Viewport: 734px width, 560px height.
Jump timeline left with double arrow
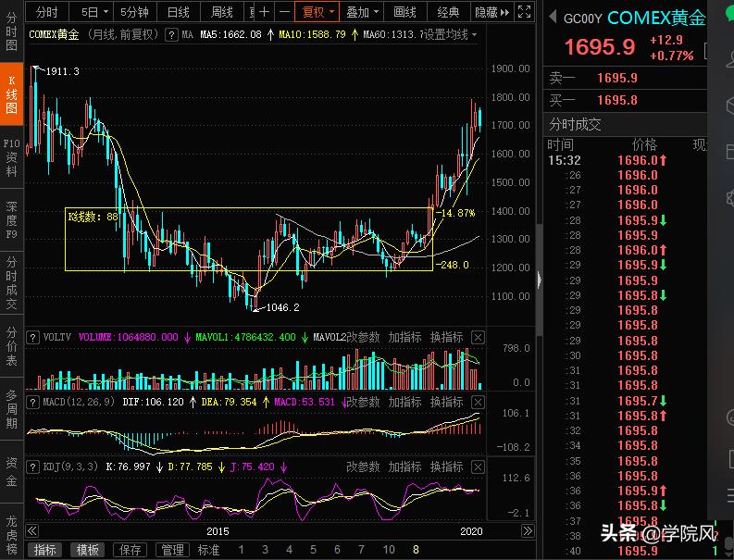[x=31, y=531]
